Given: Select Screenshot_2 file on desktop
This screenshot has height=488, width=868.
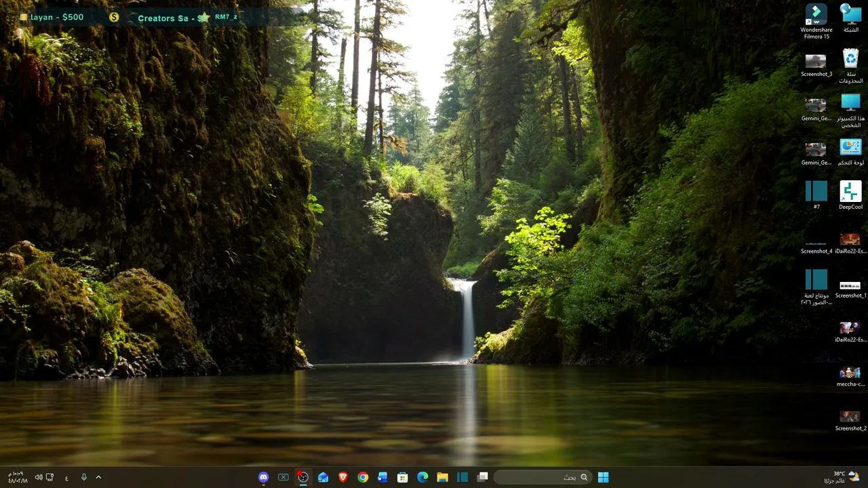Looking at the screenshot, I should 850,421.
